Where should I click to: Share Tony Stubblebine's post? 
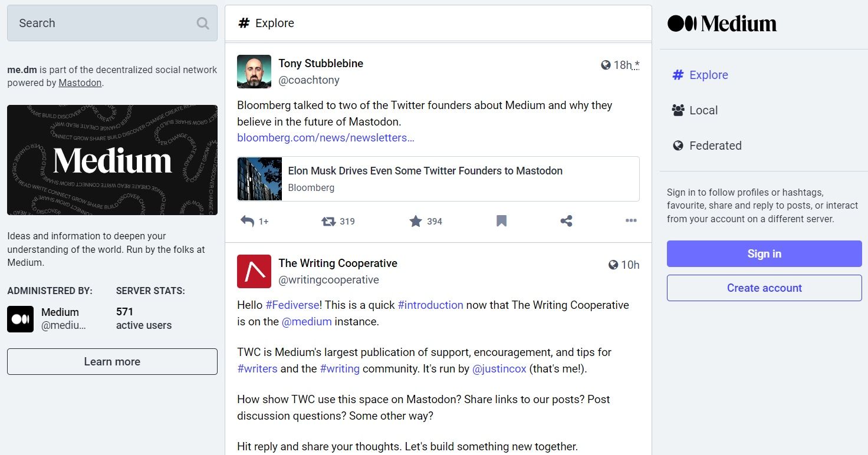566,221
